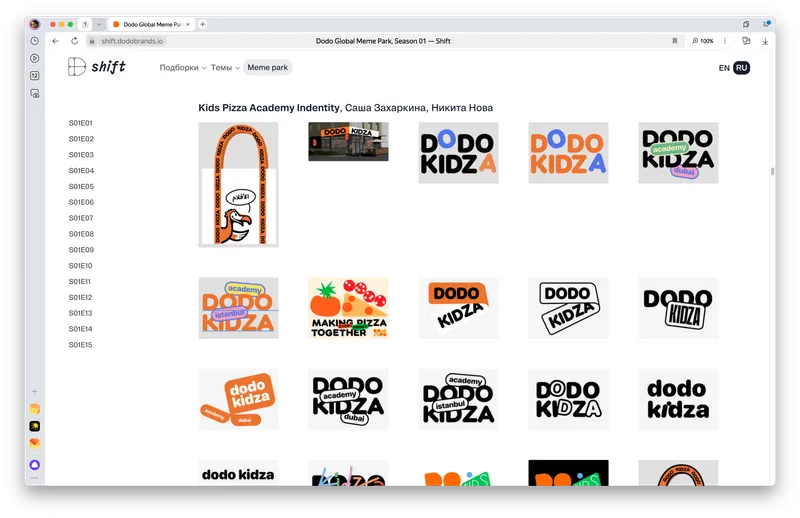Click the shift.dodobrands.io address field
The height and width of the screenshot is (518, 800).
(x=132, y=41)
